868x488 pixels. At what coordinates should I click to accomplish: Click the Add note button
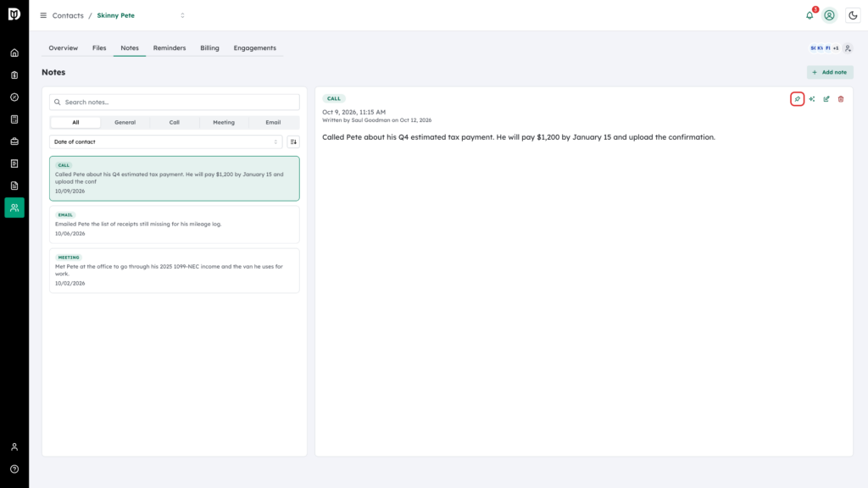[830, 72]
